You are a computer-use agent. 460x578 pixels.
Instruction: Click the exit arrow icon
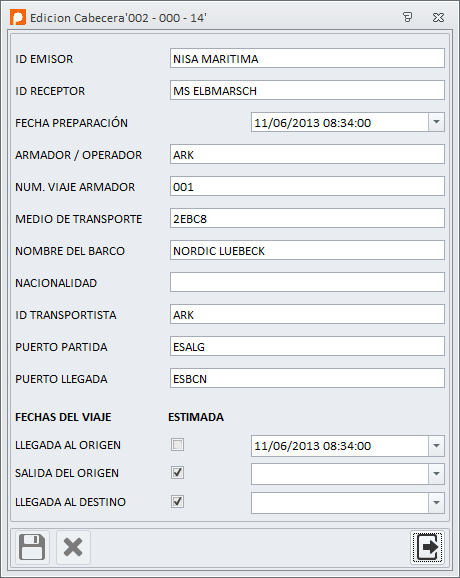[x=427, y=547]
